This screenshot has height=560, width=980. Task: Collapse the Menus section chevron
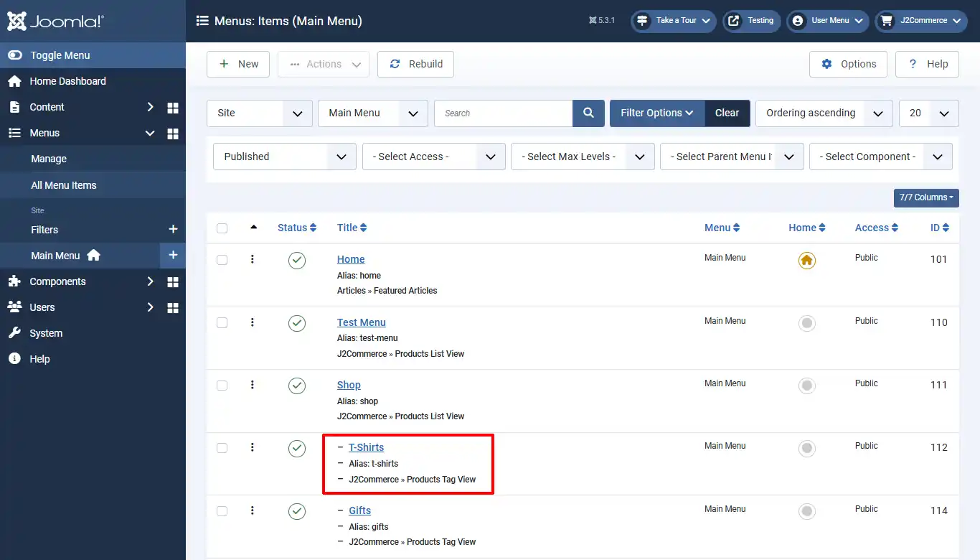[x=150, y=133]
